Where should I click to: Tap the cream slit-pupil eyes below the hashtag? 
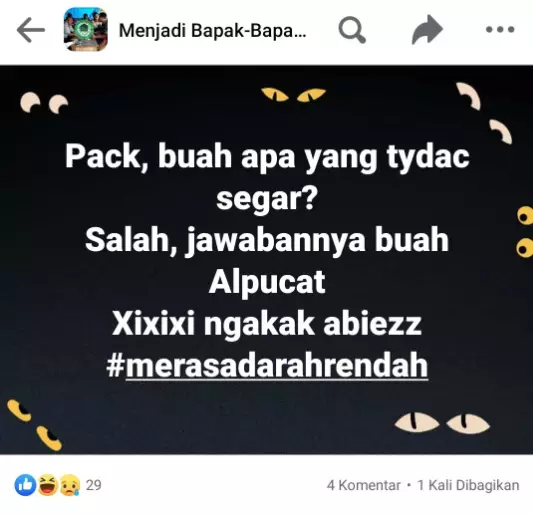[x=442, y=423]
